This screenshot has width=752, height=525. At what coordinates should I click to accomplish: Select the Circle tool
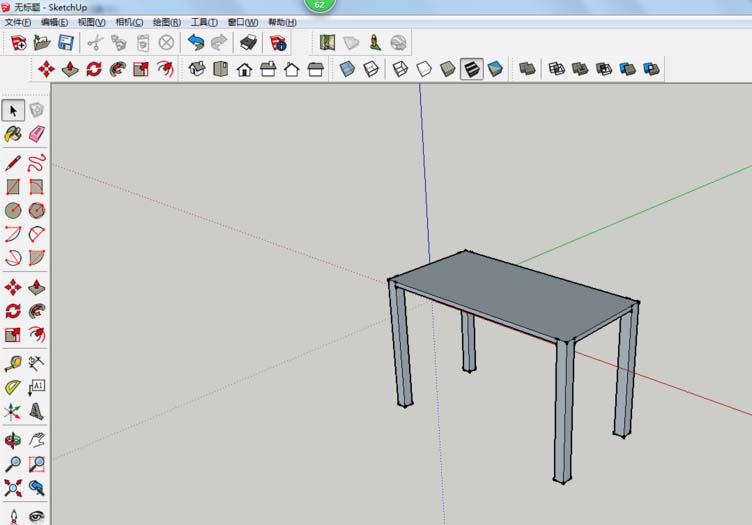point(13,210)
